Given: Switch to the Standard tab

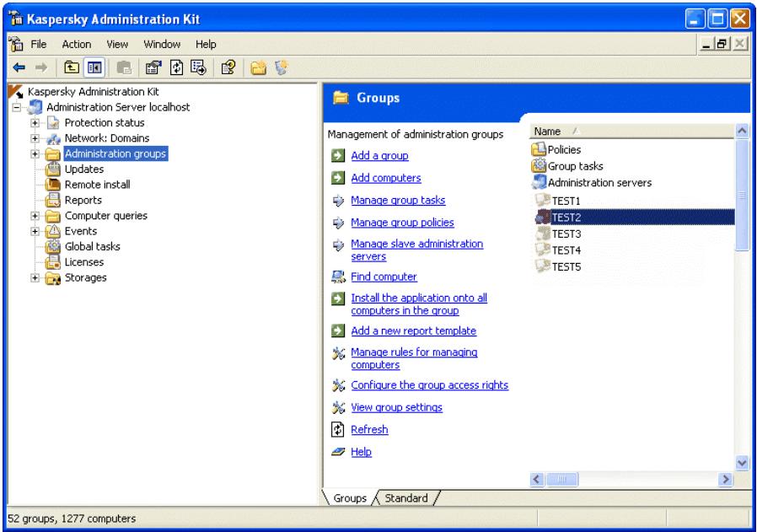Looking at the screenshot, I should pos(406,497).
